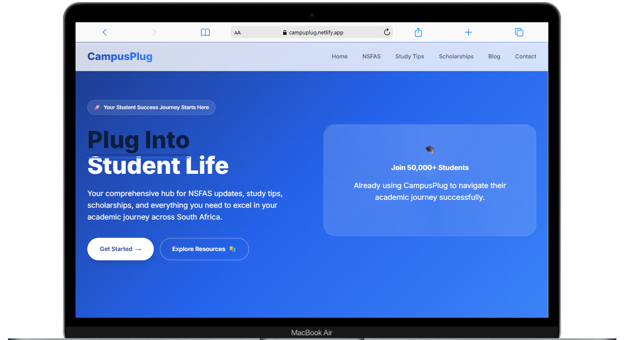The image size is (644, 340).
Task: Select Study Tips in the navigation bar
Action: tap(409, 56)
